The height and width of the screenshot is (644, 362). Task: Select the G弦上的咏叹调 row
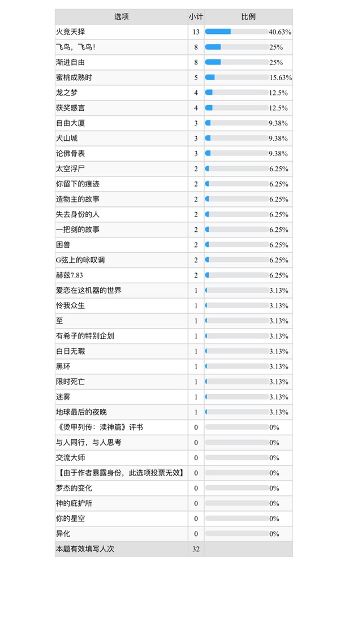coord(174,260)
